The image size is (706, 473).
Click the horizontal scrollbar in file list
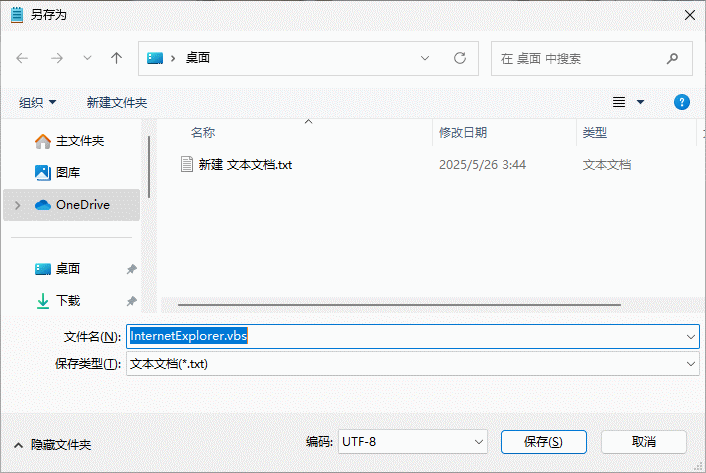pos(399,305)
